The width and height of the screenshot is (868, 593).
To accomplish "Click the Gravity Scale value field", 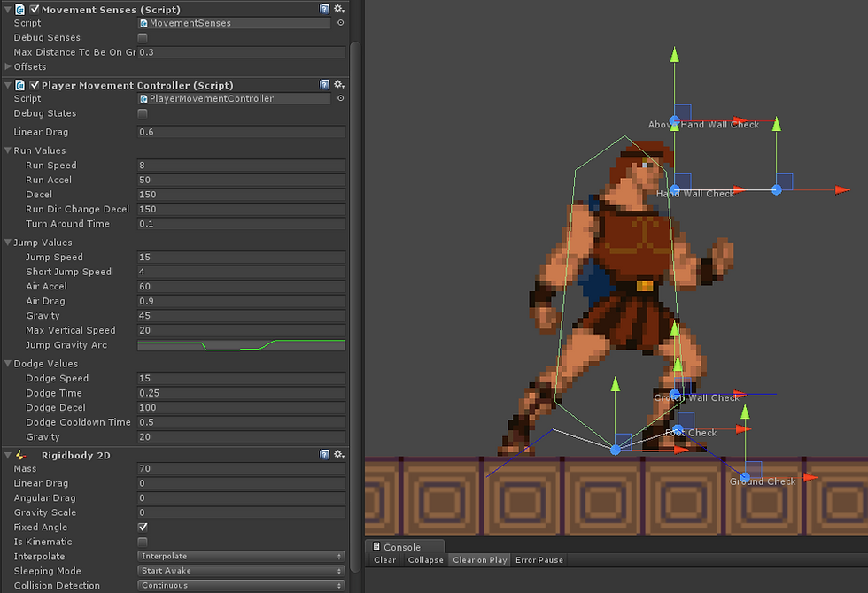I will pos(241,512).
